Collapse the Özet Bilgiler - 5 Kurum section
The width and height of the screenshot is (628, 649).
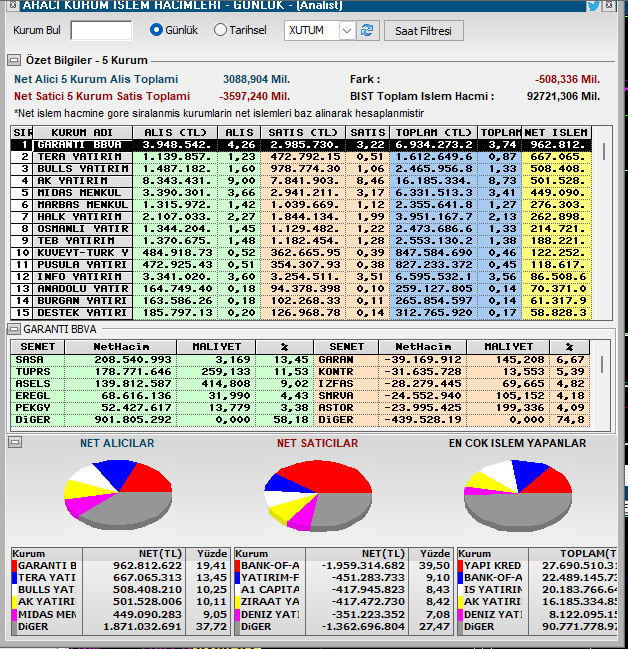pyautogui.click(x=14, y=60)
